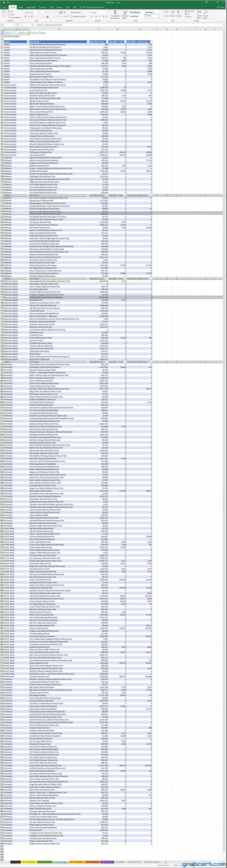
Task: Open the Formulas ribbon tab
Action: [42, 7]
